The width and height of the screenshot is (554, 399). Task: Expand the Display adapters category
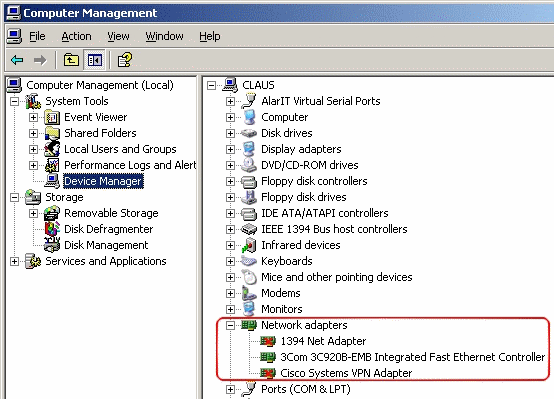coord(230,149)
